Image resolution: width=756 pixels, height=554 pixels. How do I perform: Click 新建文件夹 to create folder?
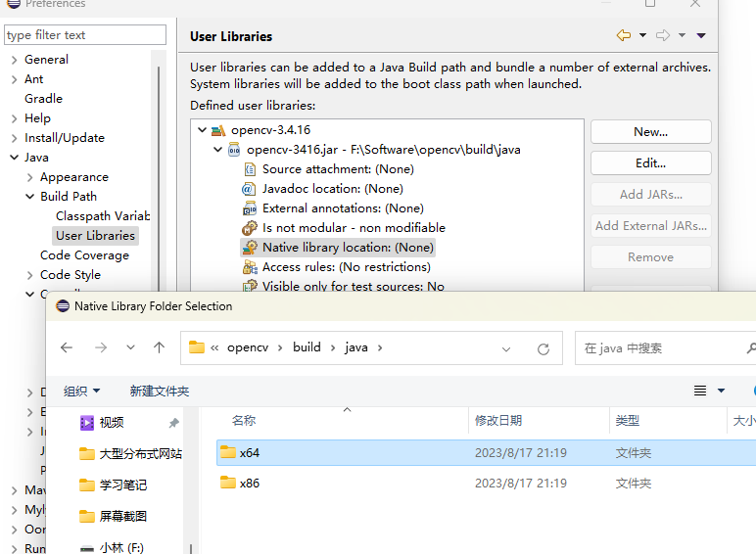(x=159, y=391)
